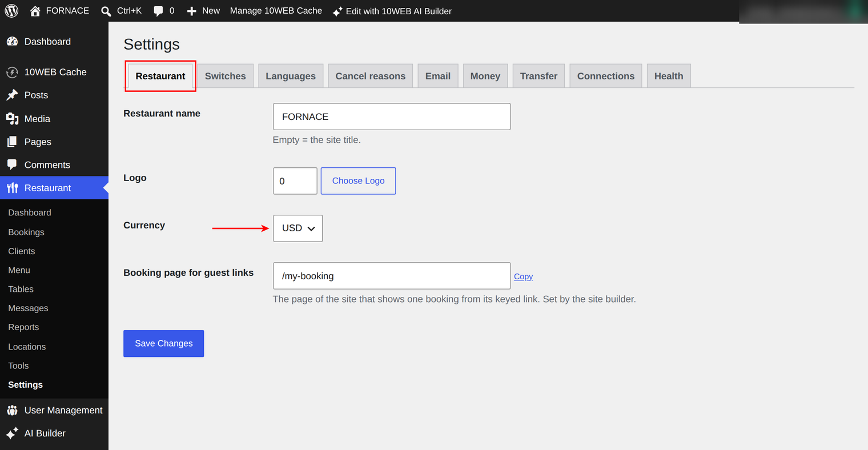This screenshot has width=868, height=450.
Task: Click the Dashboard gauge icon in sidebar
Action: click(12, 42)
